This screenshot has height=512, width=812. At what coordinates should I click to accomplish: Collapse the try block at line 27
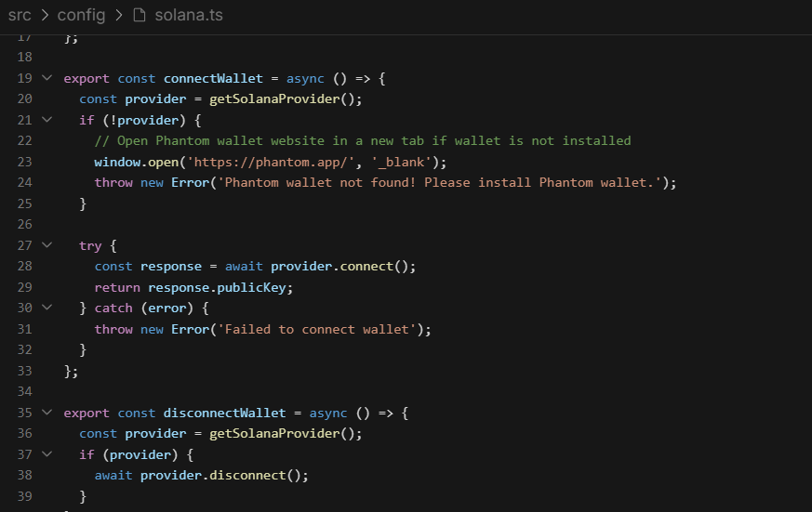(47, 245)
